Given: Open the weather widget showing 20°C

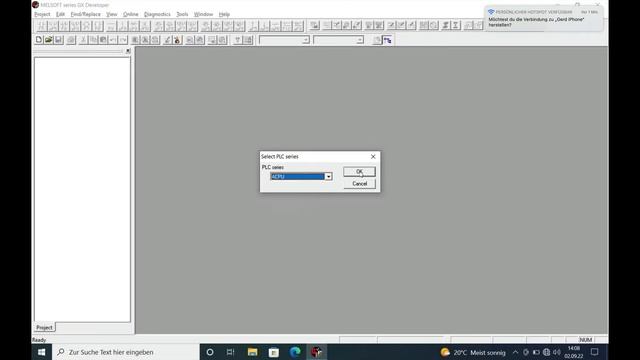Looking at the screenshot, I should 473,352.
